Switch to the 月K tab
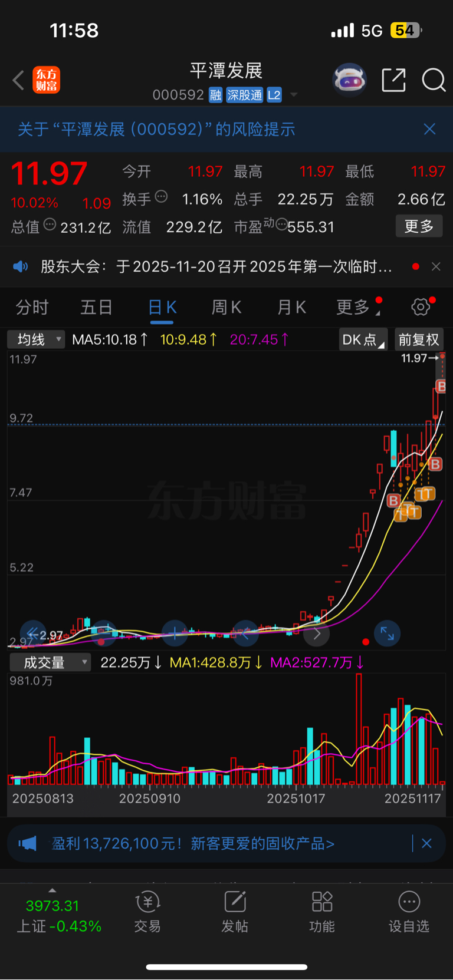Screen dimensions: 453x980 click(x=291, y=307)
